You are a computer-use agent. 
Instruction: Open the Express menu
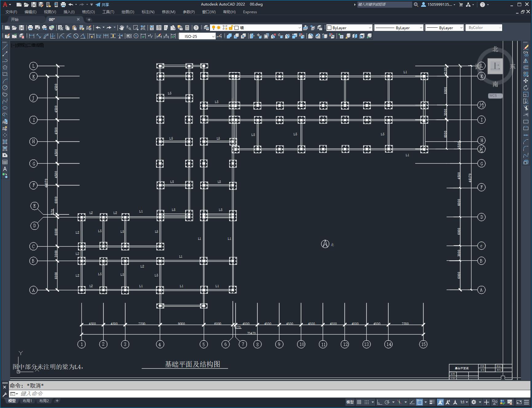(250, 12)
